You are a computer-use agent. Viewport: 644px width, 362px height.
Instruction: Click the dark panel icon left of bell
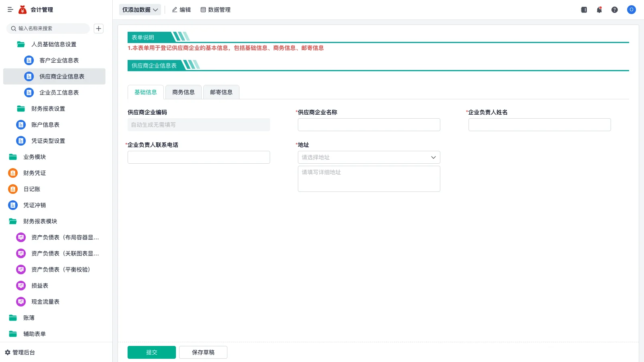point(584,10)
